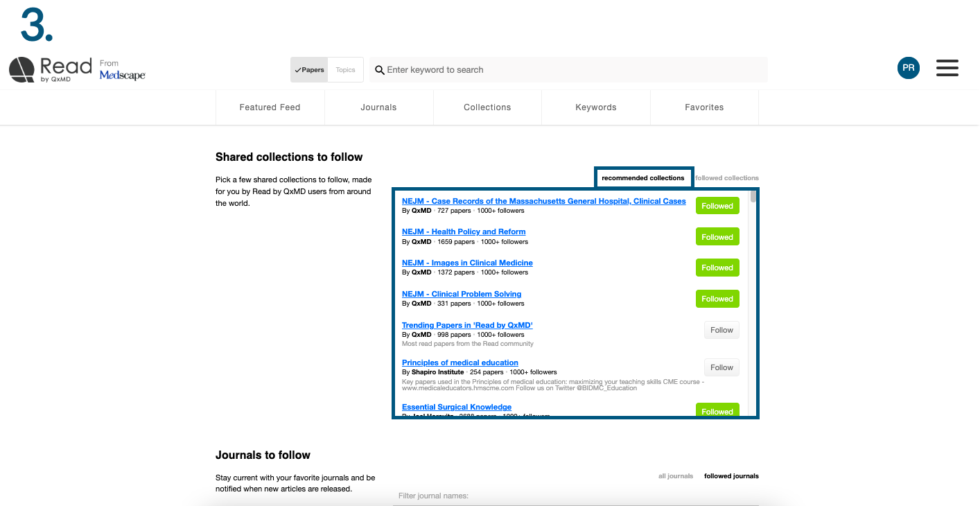Click 'By Shapiro Institute' author text
The image size is (980, 506).
[433, 372]
